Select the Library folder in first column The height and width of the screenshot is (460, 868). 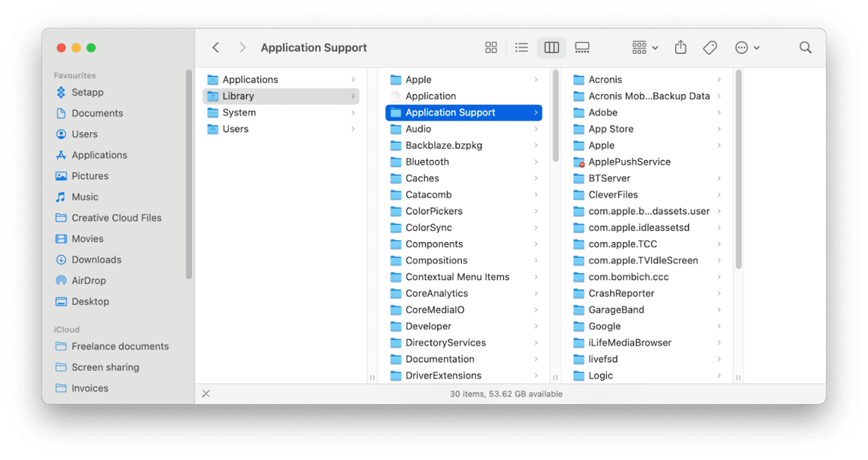pyautogui.click(x=281, y=96)
